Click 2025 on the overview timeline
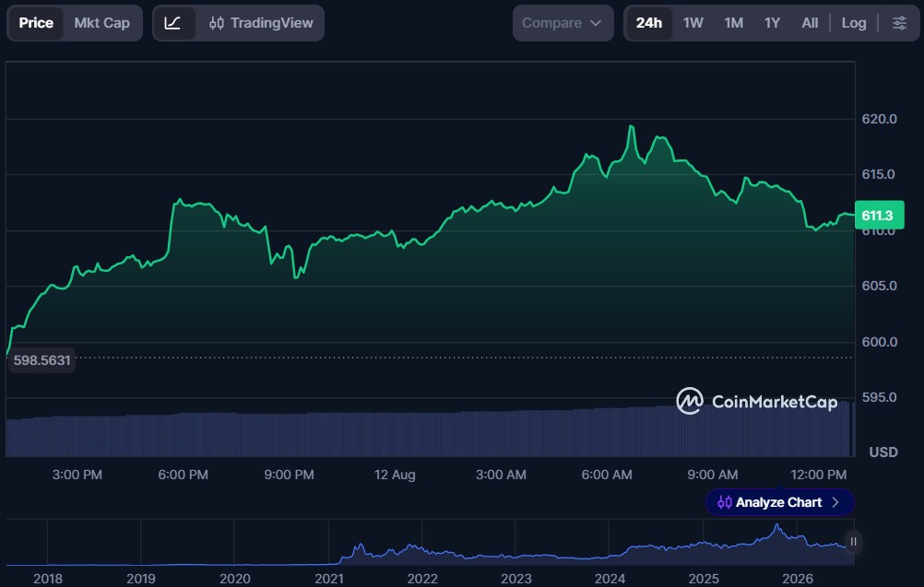This screenshot has height=587, width=924. click(704, 579)
